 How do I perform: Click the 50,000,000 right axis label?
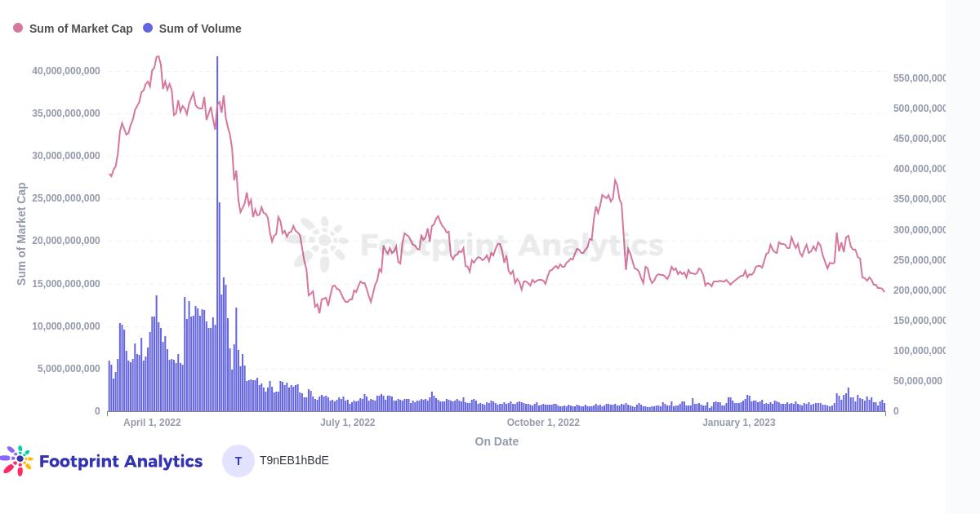point(918,381)
